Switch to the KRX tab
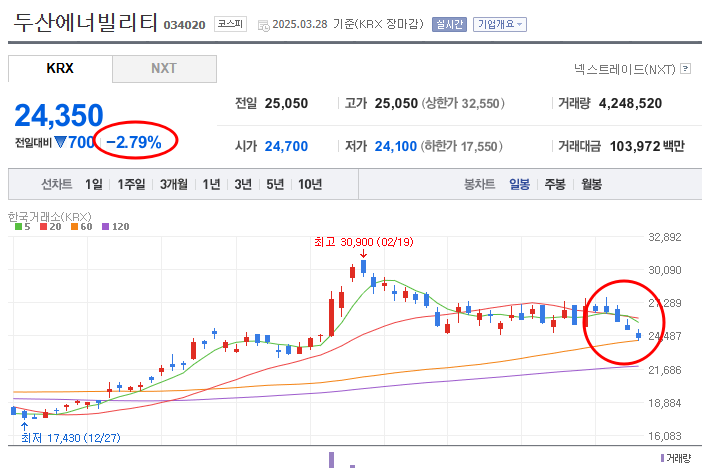702x468 pixels. click(x=60, y=69)
